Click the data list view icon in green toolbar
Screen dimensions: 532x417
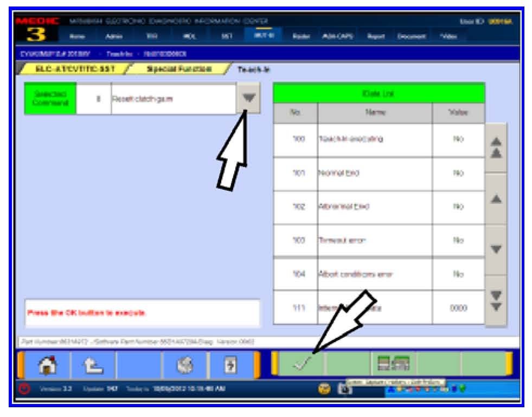pyautogui.click(x=393, y=364)
